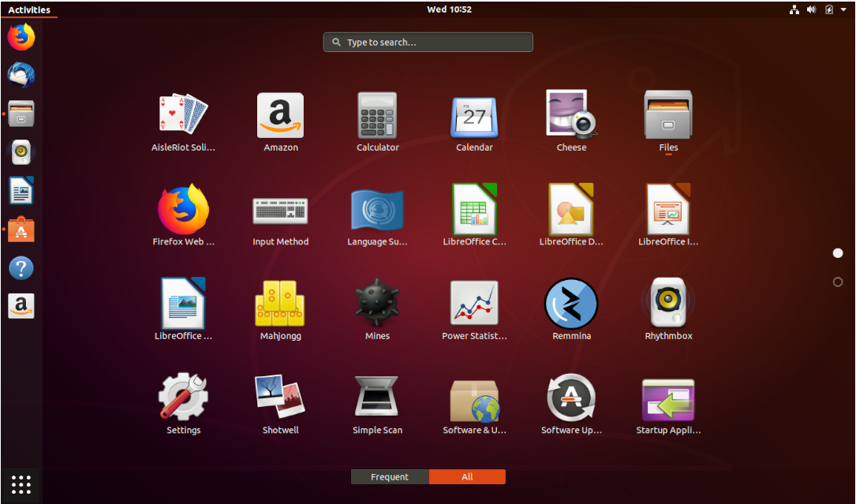Click the volume icon in the top bar

coord(811,9)
